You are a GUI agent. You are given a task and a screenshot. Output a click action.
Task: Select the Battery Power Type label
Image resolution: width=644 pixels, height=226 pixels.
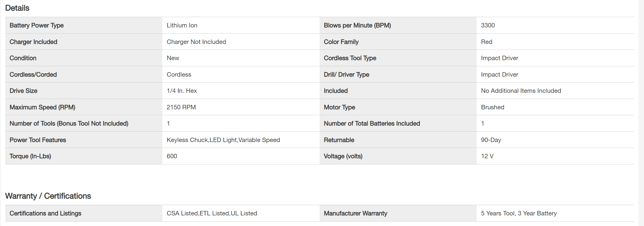[37, 25]
